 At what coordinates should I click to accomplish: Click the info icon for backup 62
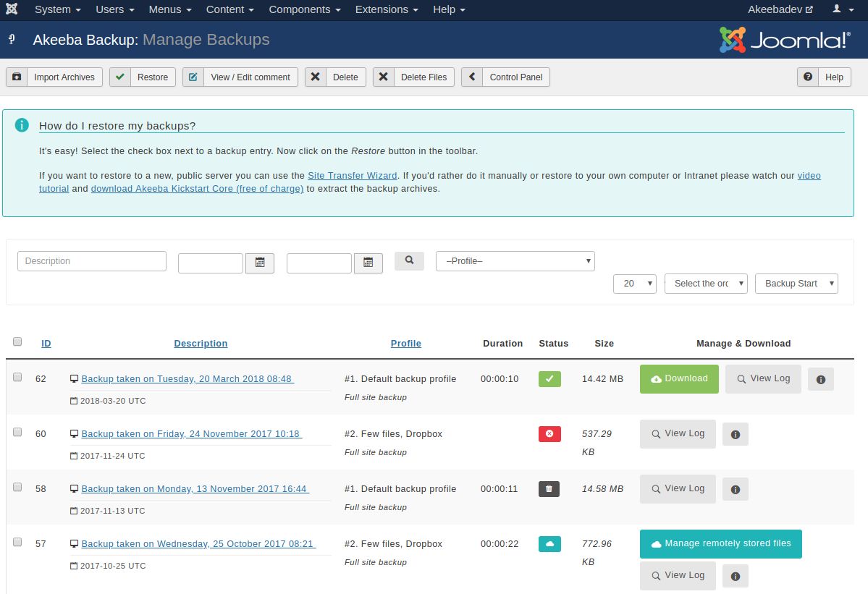(x=821, y=379)
